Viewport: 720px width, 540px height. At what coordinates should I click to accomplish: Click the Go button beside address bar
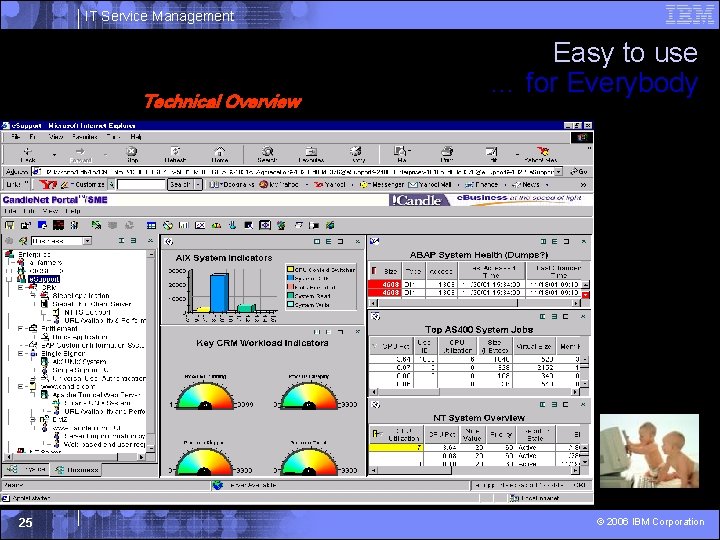tap(579, 172)
